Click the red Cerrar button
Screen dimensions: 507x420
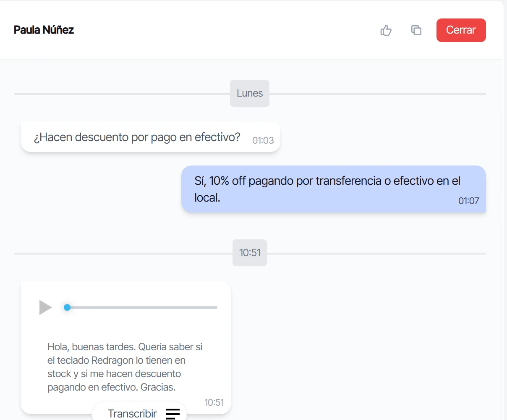(x=461, y=30)
